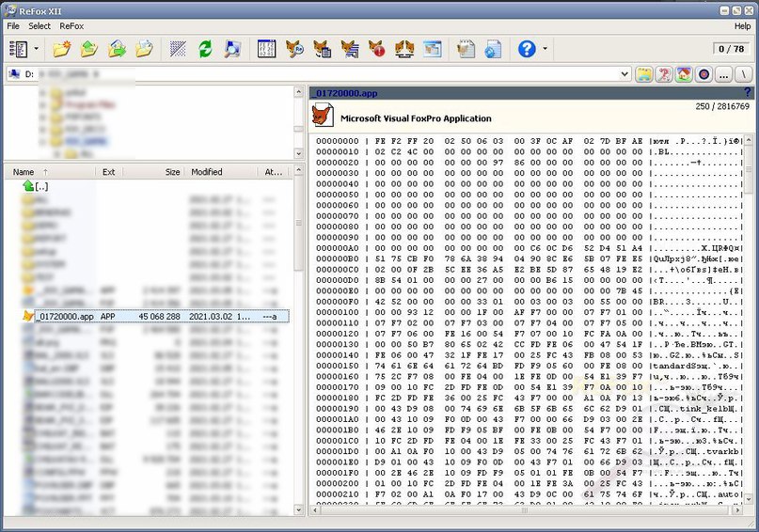Expand the view mode dropdown arrow
Screen dimensions: 759x532
coord(37,49)
